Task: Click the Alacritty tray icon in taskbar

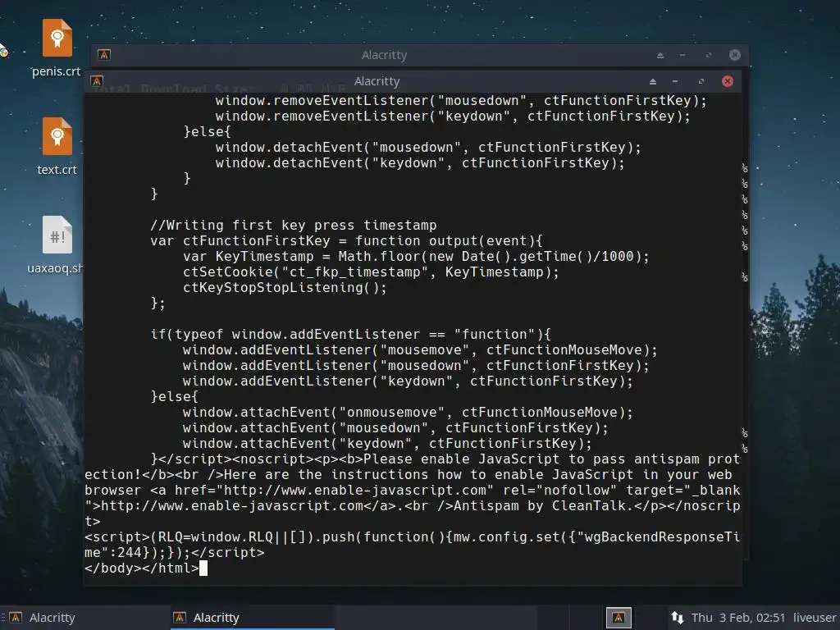Action: pyautogui.click(x=619, y=618)
